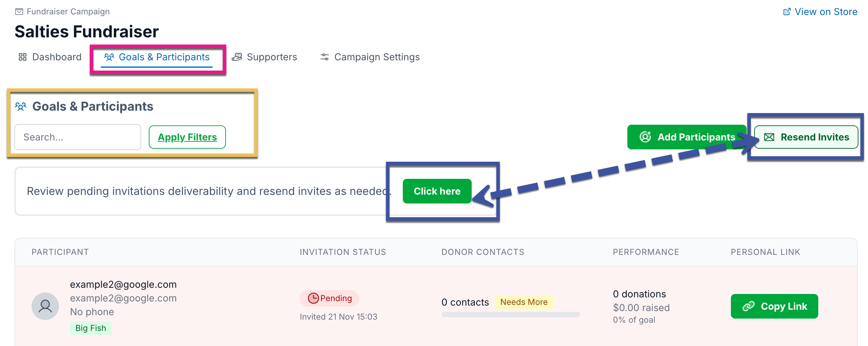868x346 pixels.
Task: Click the envelope icon on Resend Invites
Action: coord(769,137)
